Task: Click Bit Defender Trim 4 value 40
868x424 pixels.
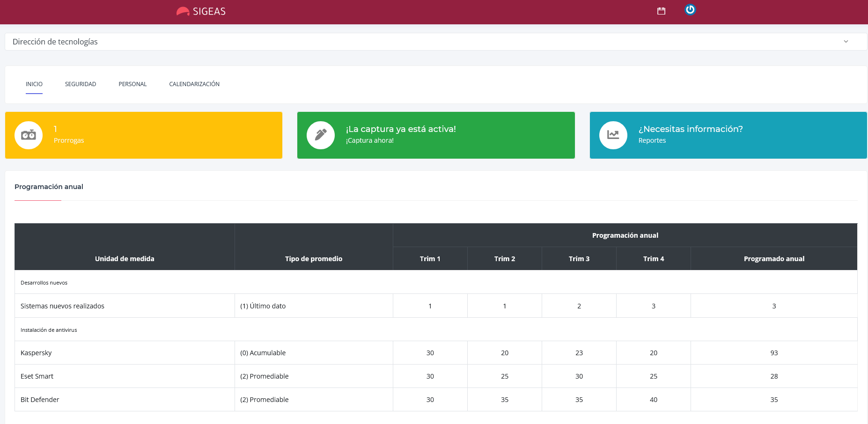Action: [654, 400]
